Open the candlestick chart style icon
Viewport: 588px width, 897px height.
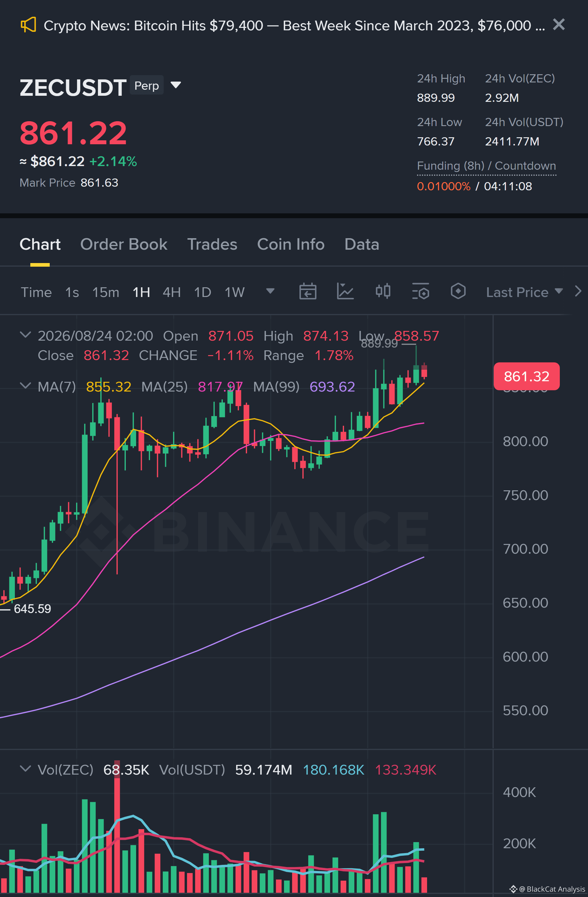[x=383, y=291]
